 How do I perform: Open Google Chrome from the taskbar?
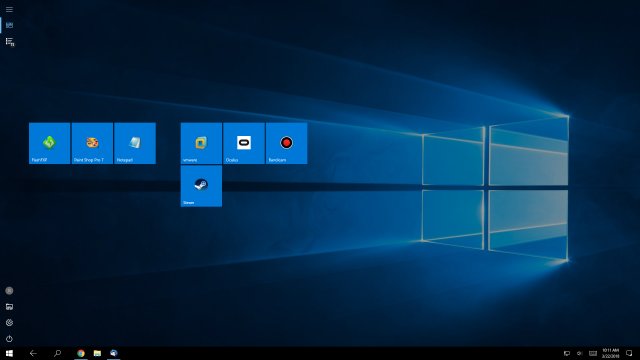click(x=81, y=353)
